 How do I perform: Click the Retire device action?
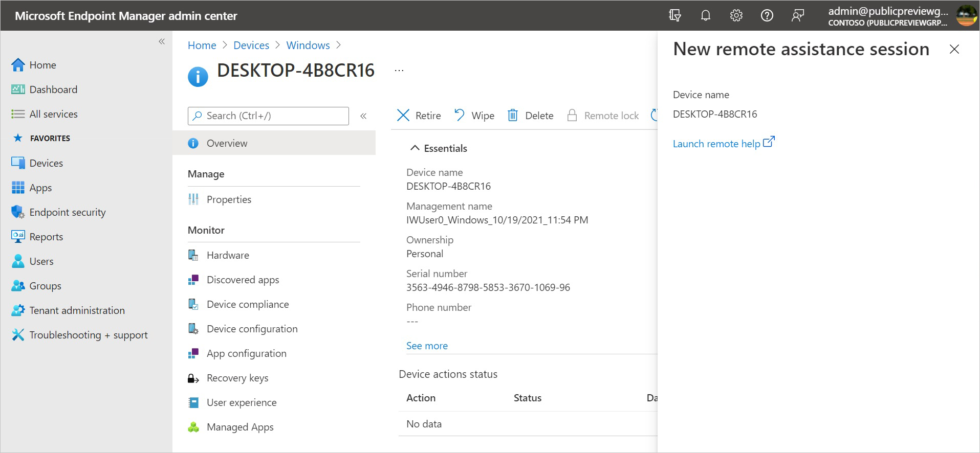pos(419,116)
